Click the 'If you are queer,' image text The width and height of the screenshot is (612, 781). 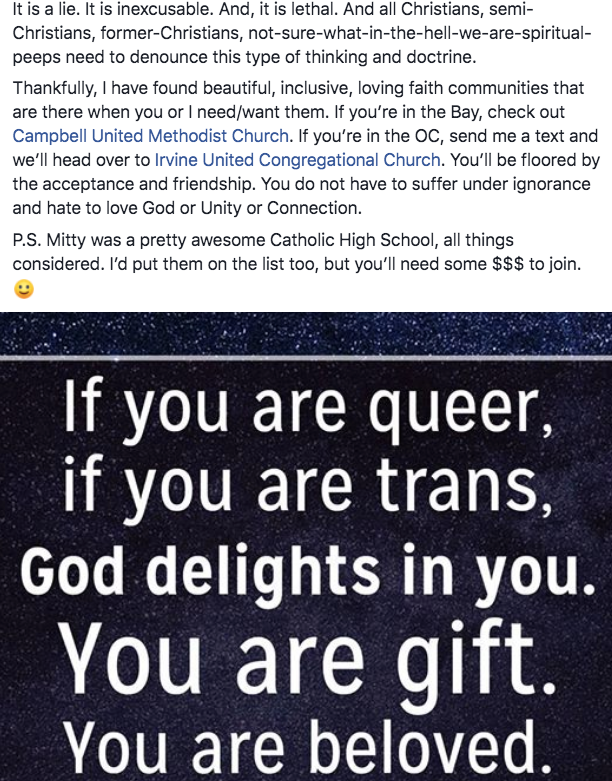[306, 407]
